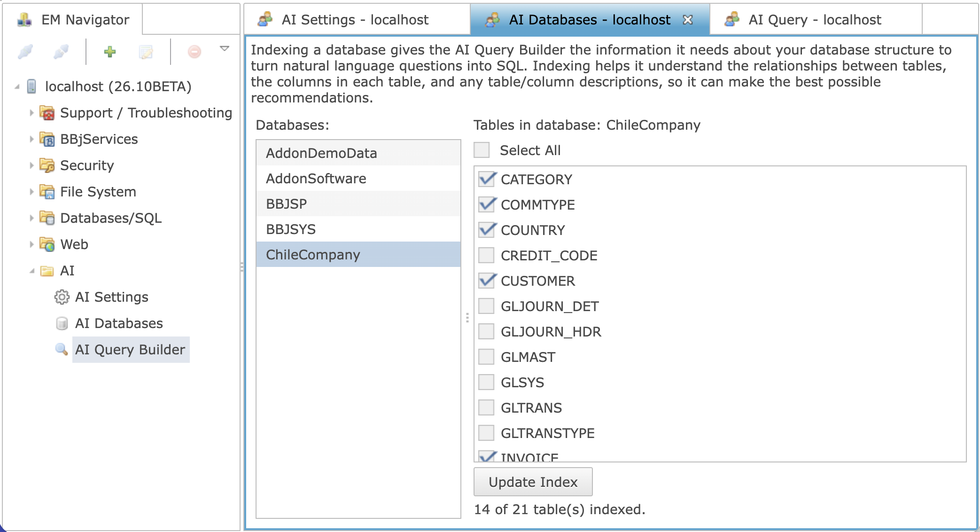Click the AI folder icon
980x532 pixels.
[47, 271]
